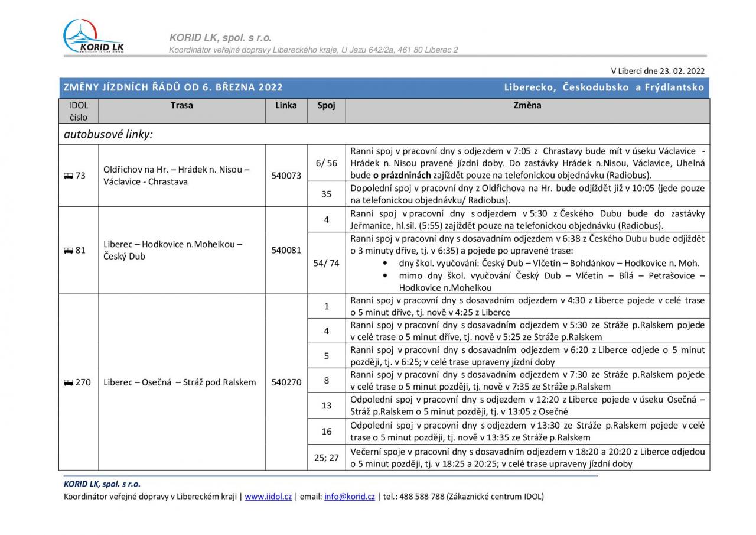The width and height of the screenshot is (756, 535).
Task: Click the bold text 'o prázdninách'
Action: pos(401,176)
